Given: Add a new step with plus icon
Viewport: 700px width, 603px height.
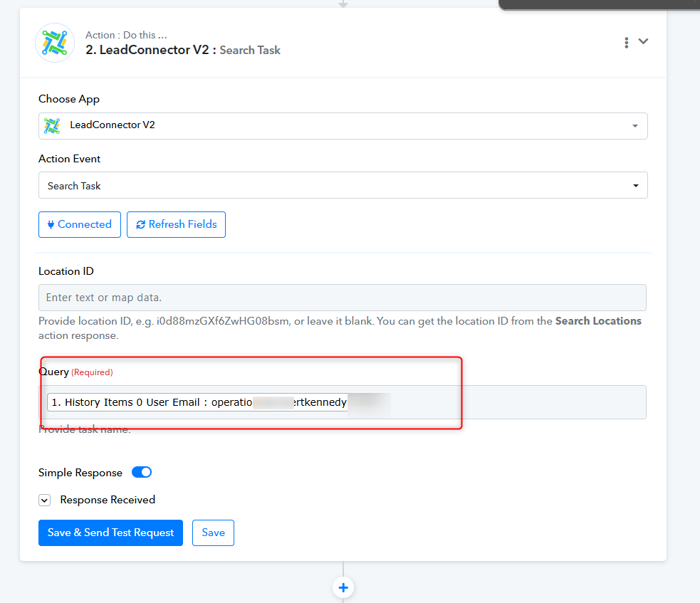Looking at the screenshot, I should 343,587.
